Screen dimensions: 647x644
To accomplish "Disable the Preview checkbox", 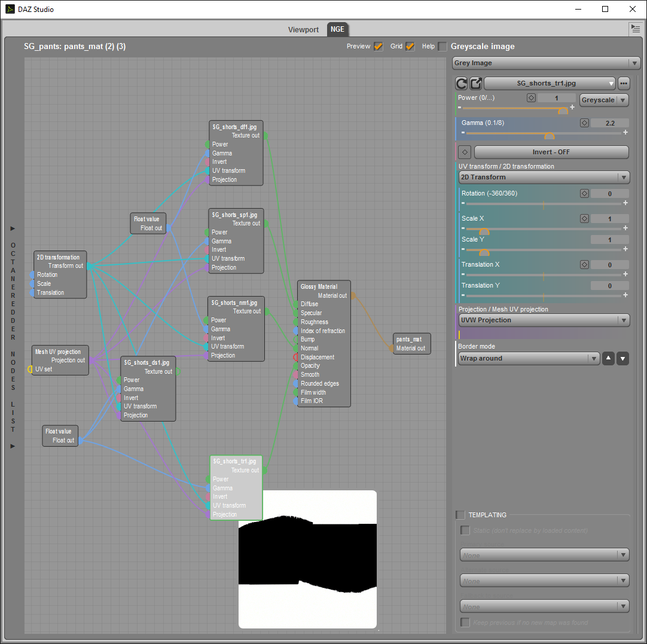I will point(378,47).
